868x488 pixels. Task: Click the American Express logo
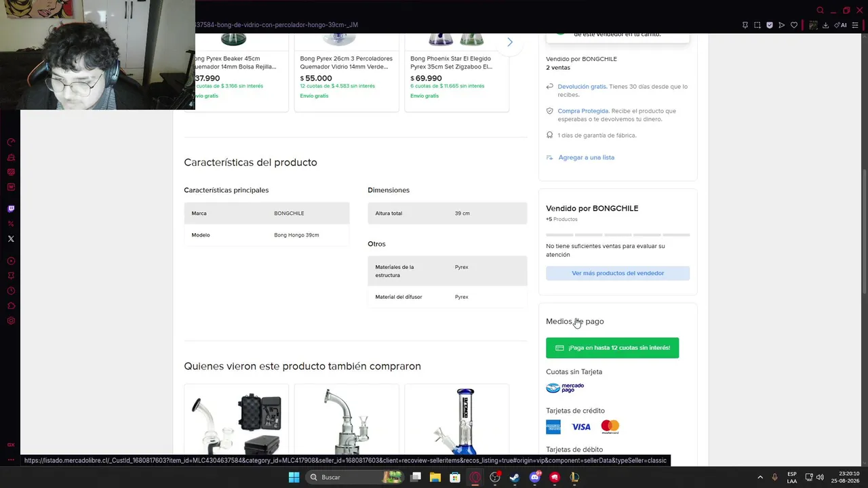tap(553, 426)
